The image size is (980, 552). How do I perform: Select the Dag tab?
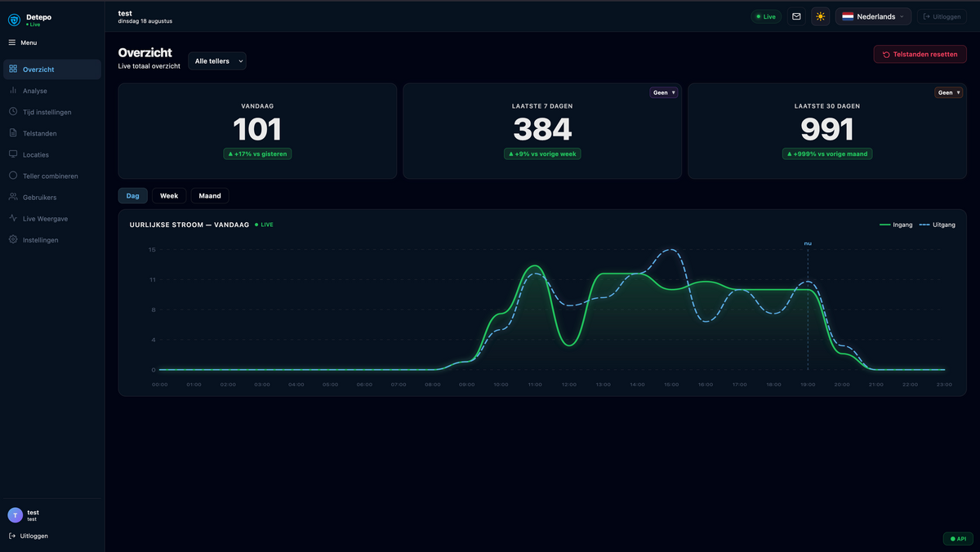click(133, 196)
